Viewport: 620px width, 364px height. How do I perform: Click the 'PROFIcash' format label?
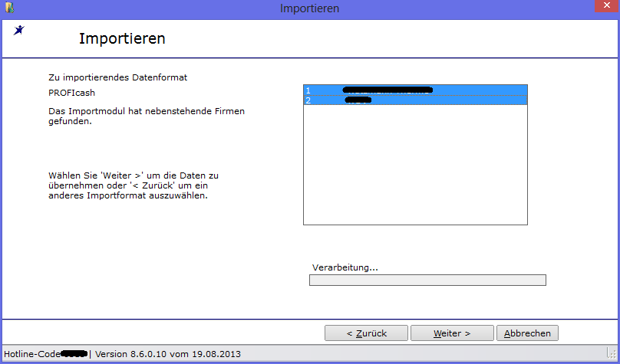(71, 93)
